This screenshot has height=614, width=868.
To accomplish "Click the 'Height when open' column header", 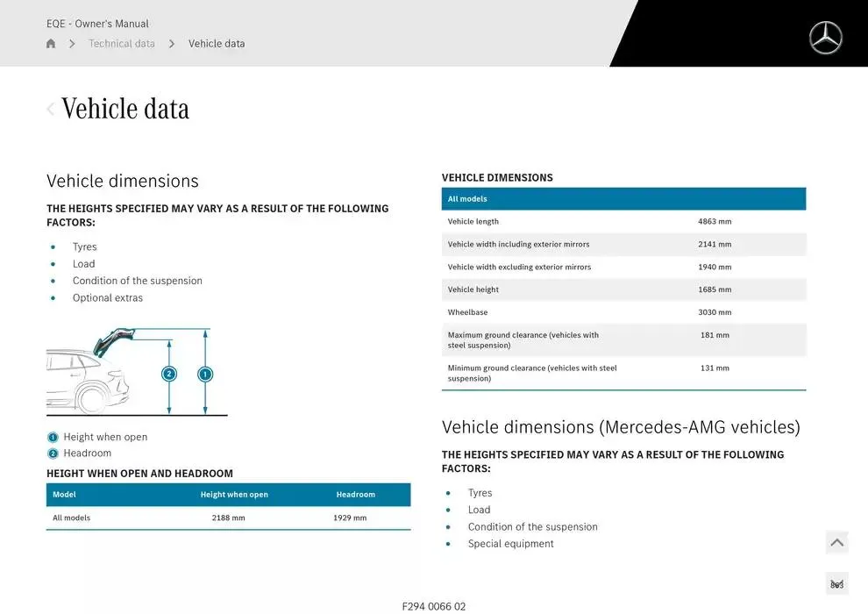I will [234, 495].
